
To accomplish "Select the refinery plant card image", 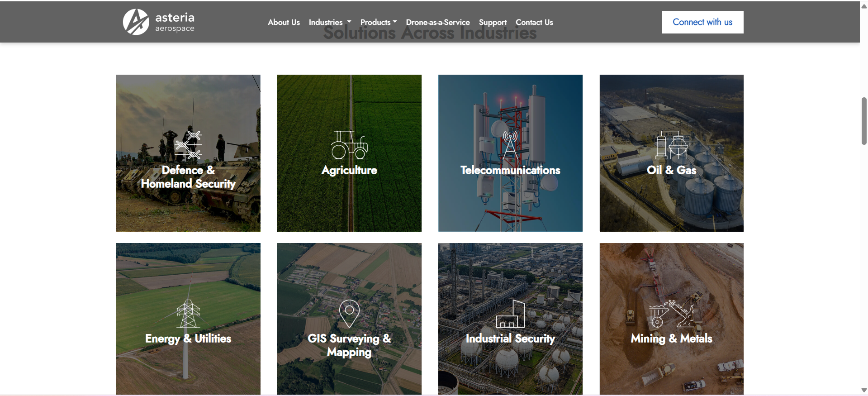I will tap(510, 319).
